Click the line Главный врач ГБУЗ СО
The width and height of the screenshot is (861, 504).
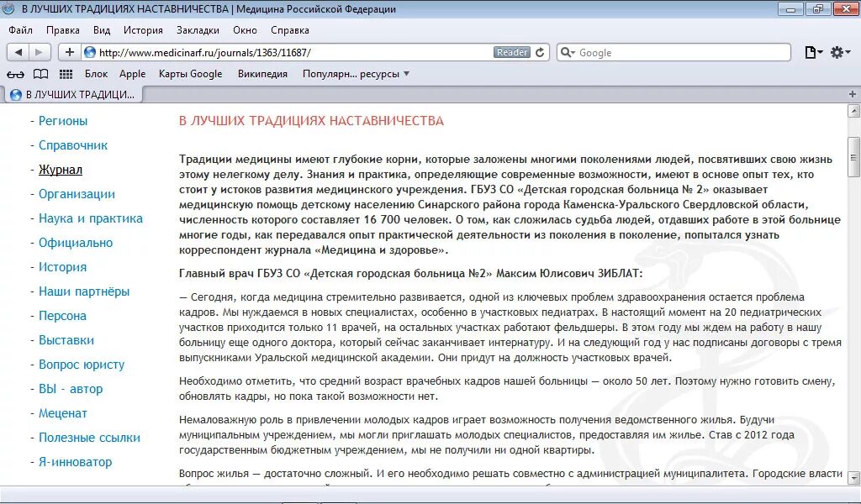[x=410, y=273]
